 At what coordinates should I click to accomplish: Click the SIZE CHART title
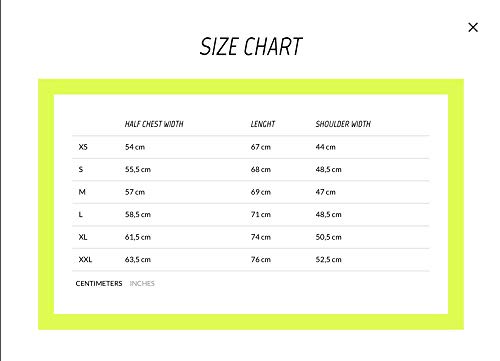coord(251,46)
